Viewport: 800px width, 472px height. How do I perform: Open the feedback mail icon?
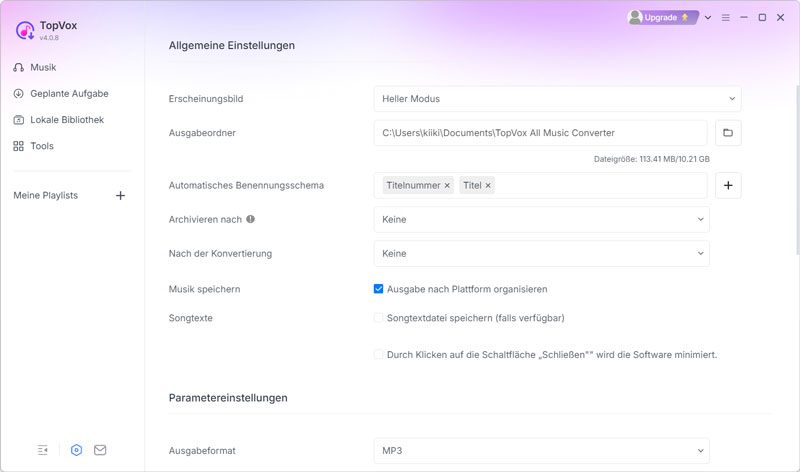100,450
